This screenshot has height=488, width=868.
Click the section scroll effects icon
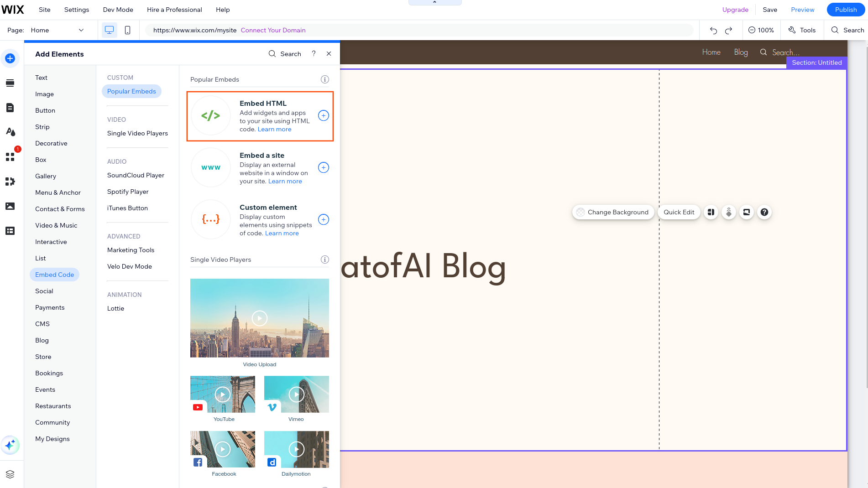click(x=729, y=212)
